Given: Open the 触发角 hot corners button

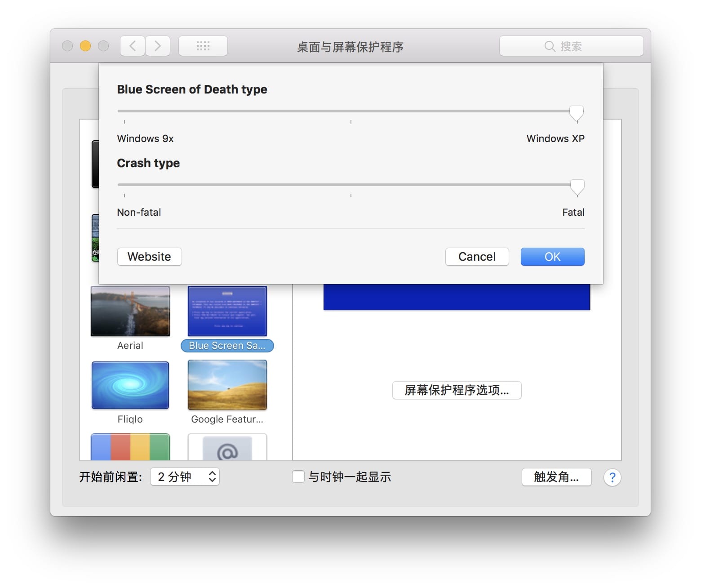Looking at the screenshot, I should (556, 477).
